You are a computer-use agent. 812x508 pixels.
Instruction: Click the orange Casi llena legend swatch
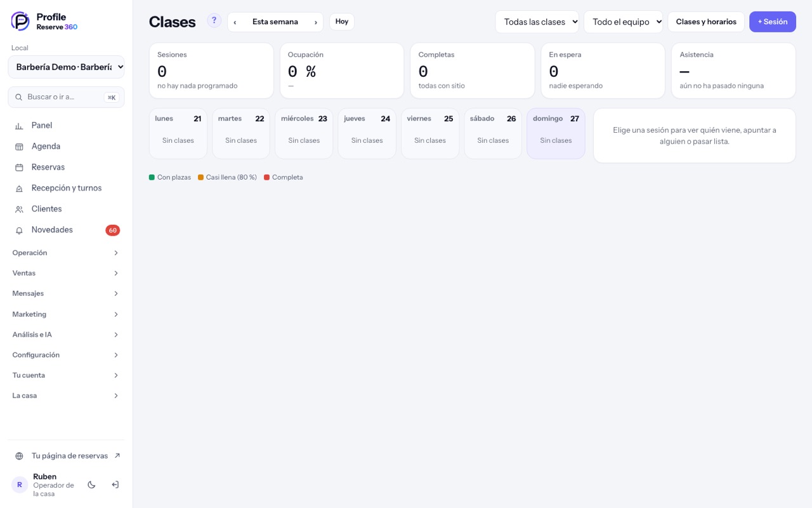click(200, 177)
